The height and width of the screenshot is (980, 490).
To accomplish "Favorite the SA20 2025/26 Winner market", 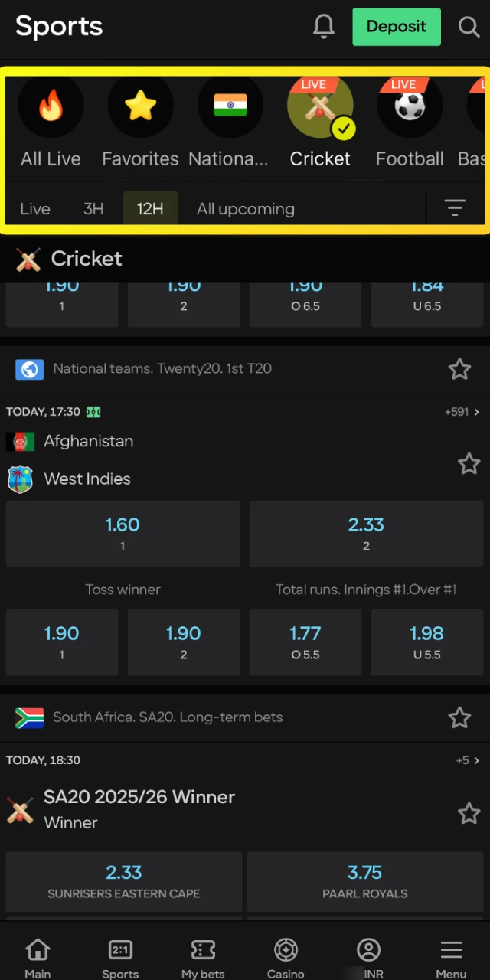I will click(469, 813).
